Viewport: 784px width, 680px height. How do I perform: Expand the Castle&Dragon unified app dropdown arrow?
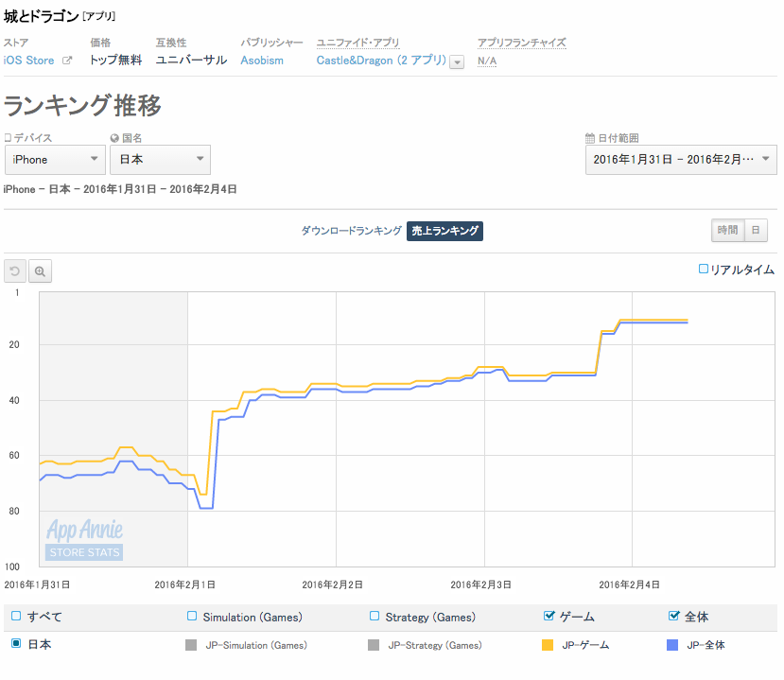457,62
